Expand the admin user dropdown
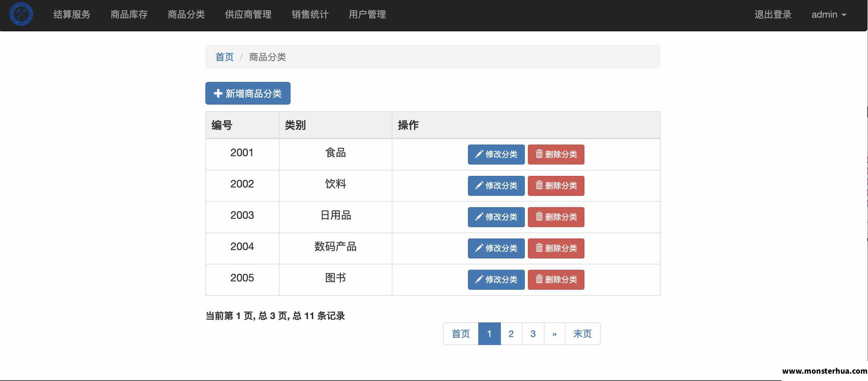This screenshot has height=381, width=868. tap(829, 15)
